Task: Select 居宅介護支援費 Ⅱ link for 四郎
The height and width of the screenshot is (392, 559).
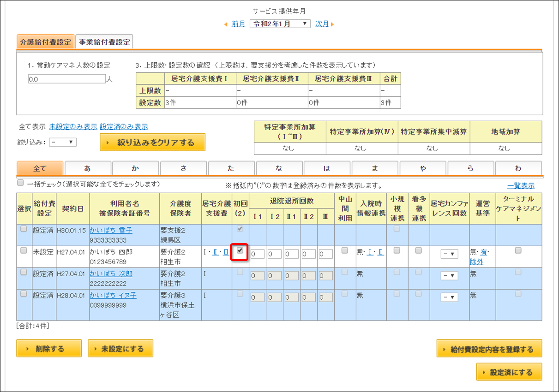Action: pos(215,252)
